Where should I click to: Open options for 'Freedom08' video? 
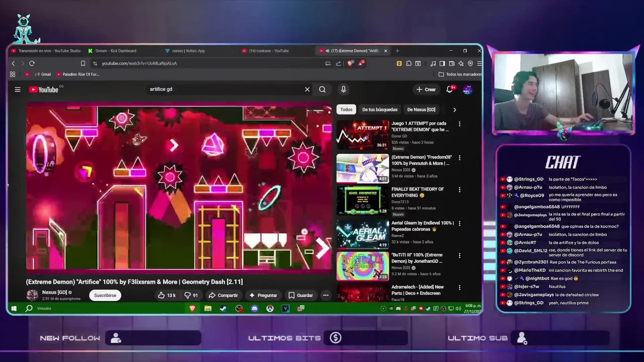[459, 158]
